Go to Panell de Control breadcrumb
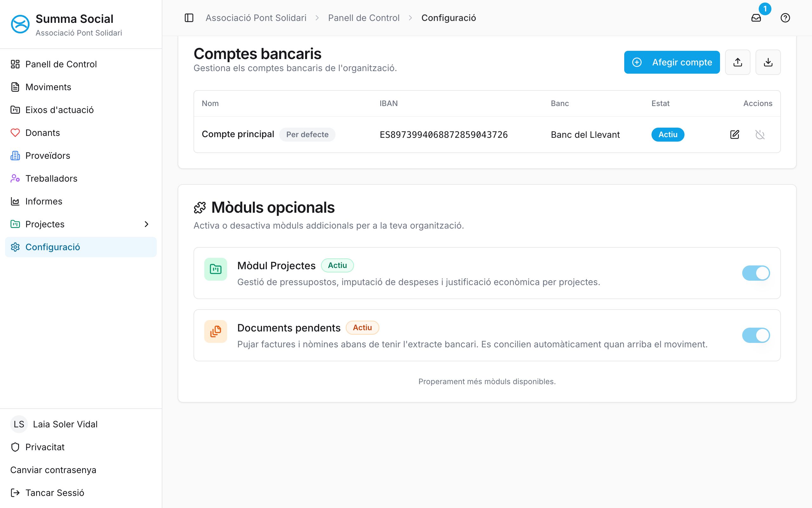812x508 pixels. pyautogui.click(x=364, y=18)
